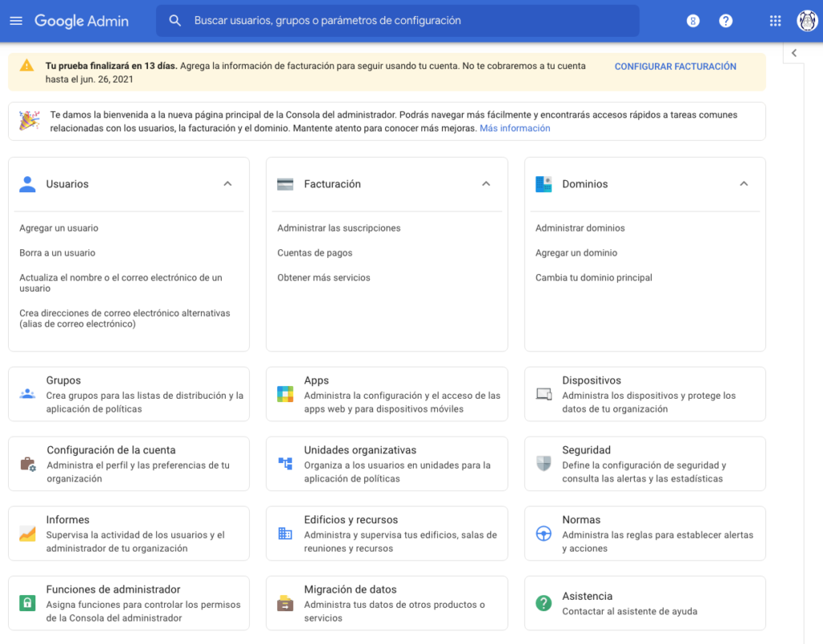Click the party popper welcome icon
823x644 pixels.
point(30,121)
